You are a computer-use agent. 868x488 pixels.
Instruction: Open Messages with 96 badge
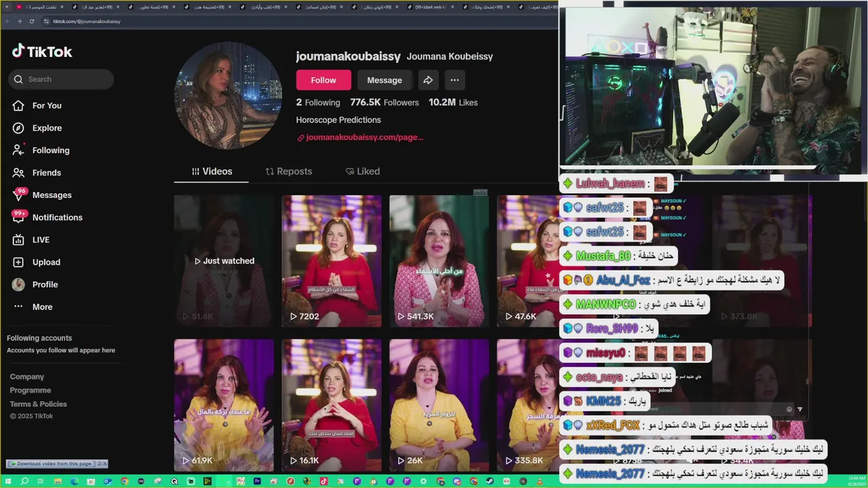[52, 195]
